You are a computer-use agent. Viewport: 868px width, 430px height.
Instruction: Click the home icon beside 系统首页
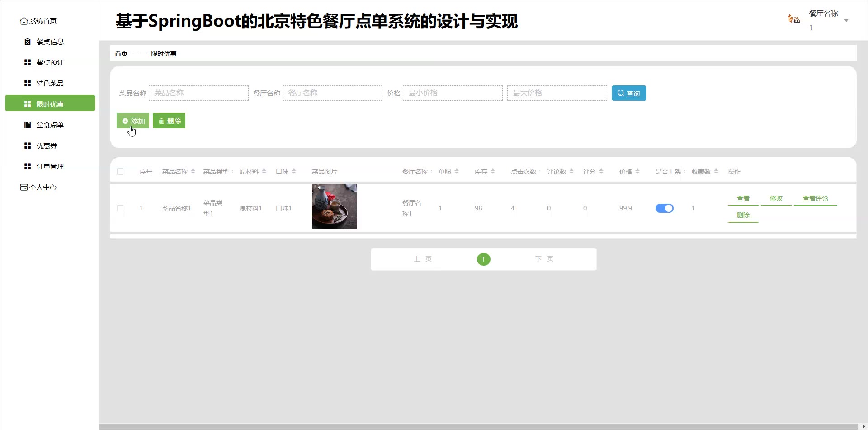[24, 21]
